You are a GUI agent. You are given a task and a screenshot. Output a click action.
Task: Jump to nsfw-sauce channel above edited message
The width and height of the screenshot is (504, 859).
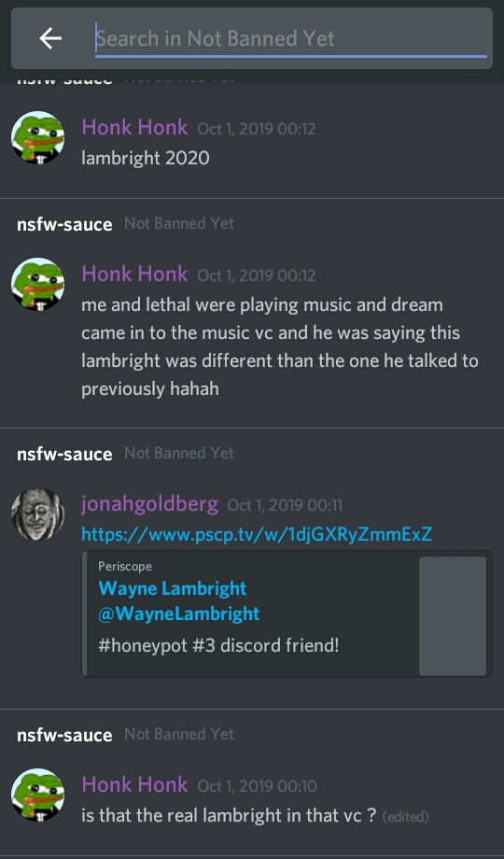(64, 735)
